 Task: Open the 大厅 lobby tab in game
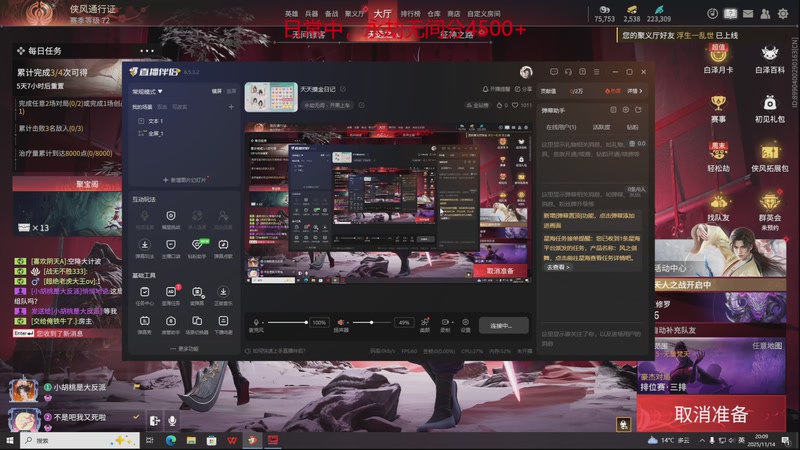382,14
